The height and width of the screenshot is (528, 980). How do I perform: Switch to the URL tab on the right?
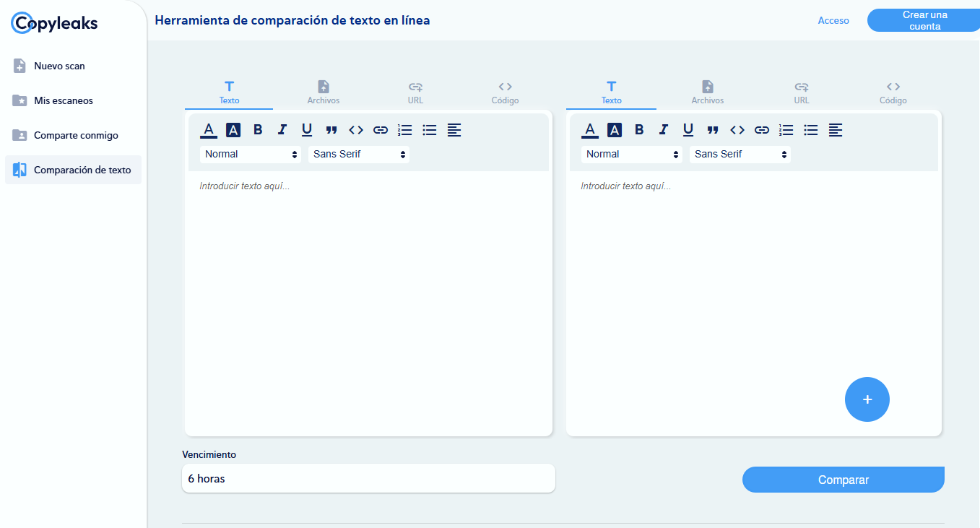pos(802,92)
